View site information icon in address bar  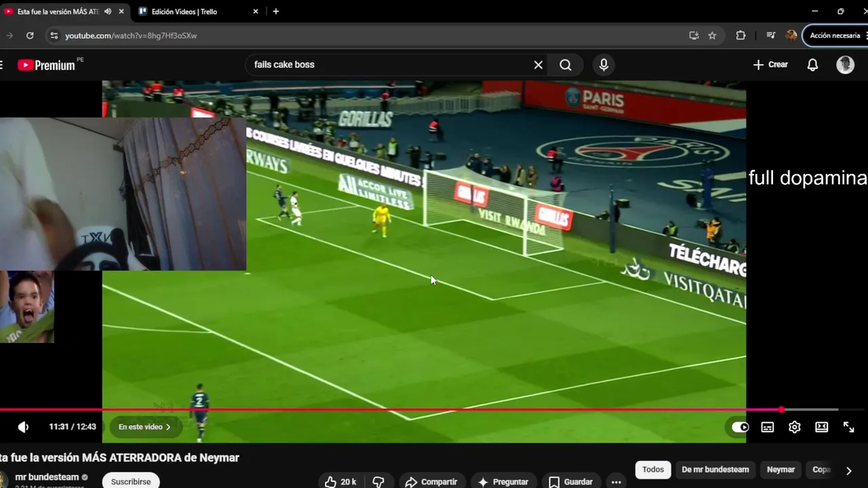click(x=54, y=35)
